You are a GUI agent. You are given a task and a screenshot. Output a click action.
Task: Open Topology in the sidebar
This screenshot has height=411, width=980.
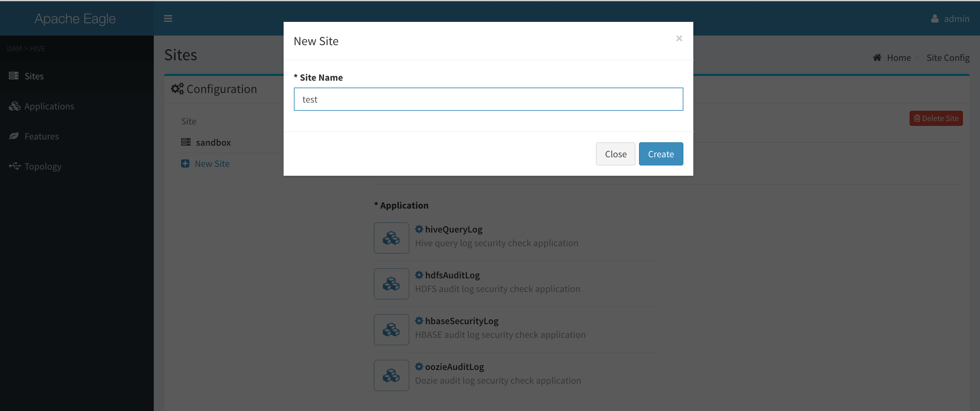[43, 166]
